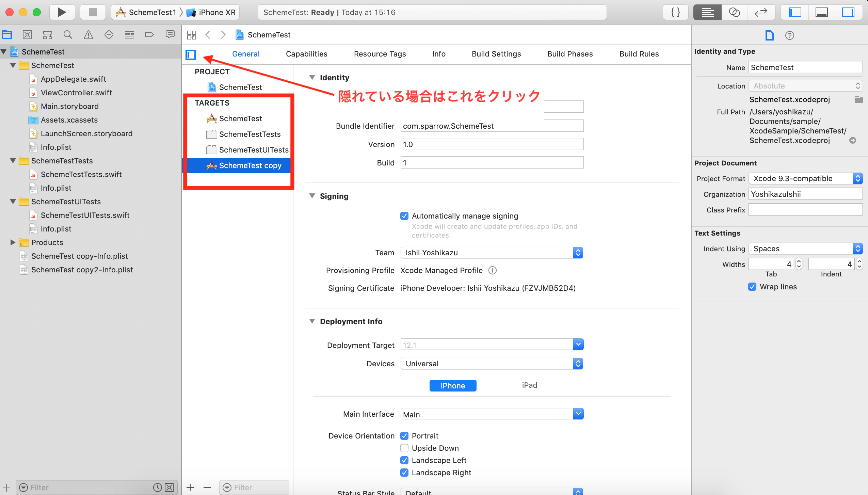Disable Automatically manage signing
The height and width of the screenshot is (495, 868).
[x=404, y=215]
